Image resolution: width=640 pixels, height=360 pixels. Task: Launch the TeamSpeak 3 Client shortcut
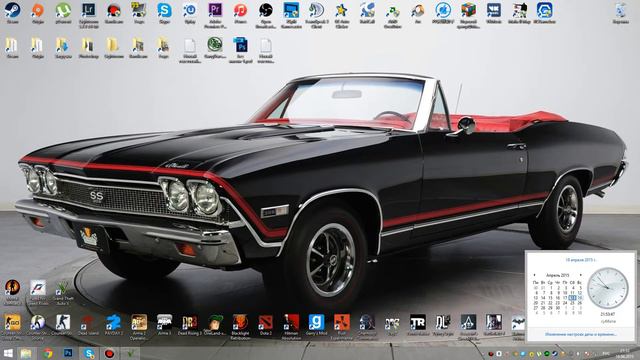[316, 15]
